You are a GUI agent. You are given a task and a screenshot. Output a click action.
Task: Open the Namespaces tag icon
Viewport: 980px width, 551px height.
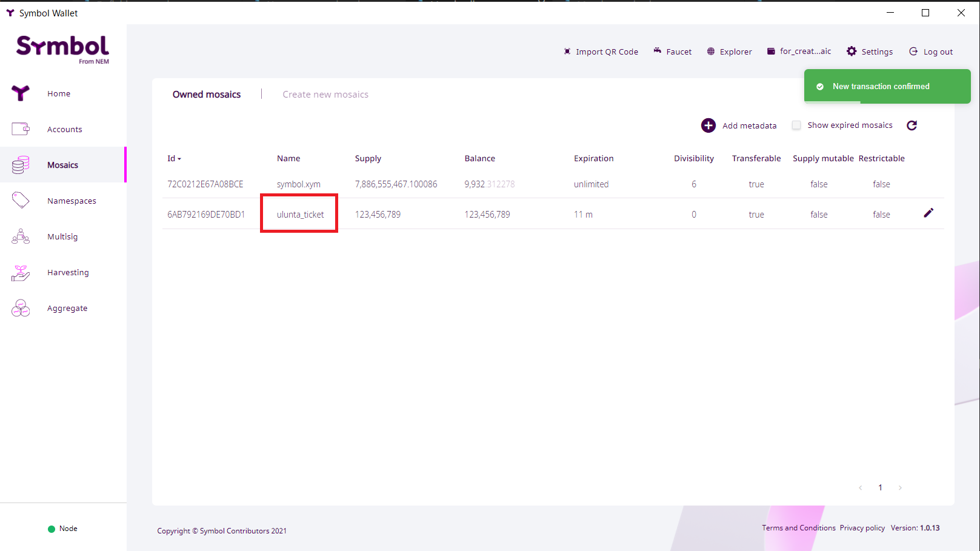[21, 200]
